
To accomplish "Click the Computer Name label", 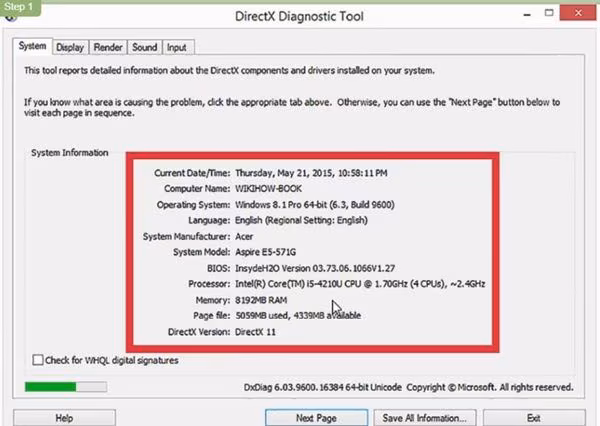I will coord(197,189).
